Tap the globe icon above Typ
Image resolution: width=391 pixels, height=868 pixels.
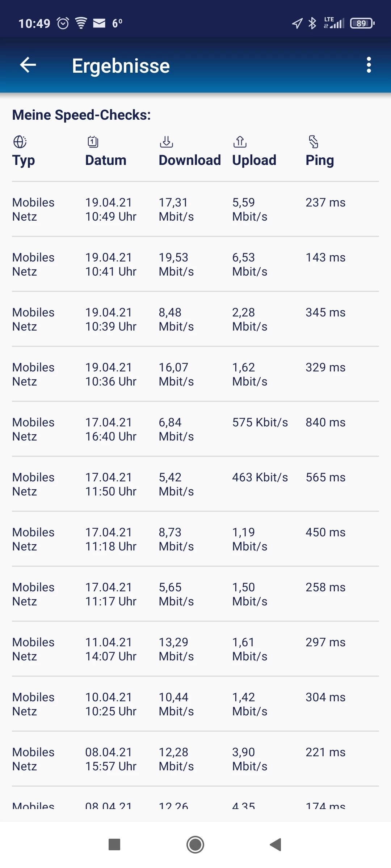20,142
